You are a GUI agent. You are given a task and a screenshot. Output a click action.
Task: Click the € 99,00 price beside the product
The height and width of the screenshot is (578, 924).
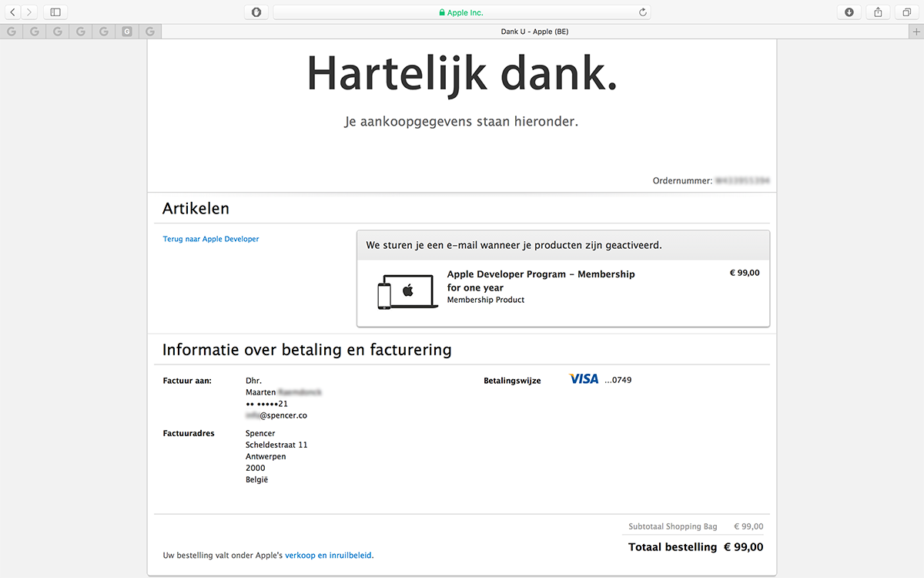745,273
